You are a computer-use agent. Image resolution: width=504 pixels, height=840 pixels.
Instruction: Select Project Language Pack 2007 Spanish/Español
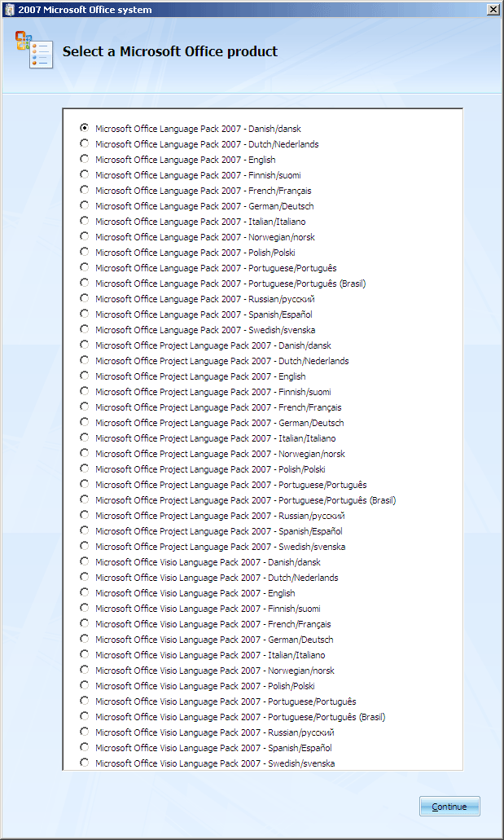(x=84, y=531)
